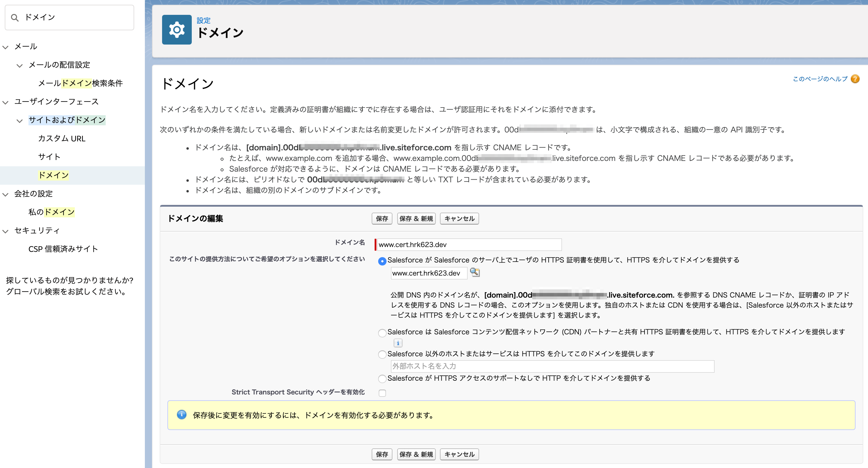Click the search magnifier icon in Quick Find
Screen dimensions: 868x468
click(x=15, y=18)
